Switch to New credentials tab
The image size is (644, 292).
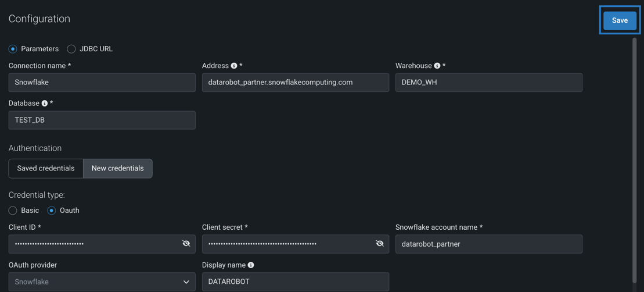pyautogui.click(x=118, y=169)
